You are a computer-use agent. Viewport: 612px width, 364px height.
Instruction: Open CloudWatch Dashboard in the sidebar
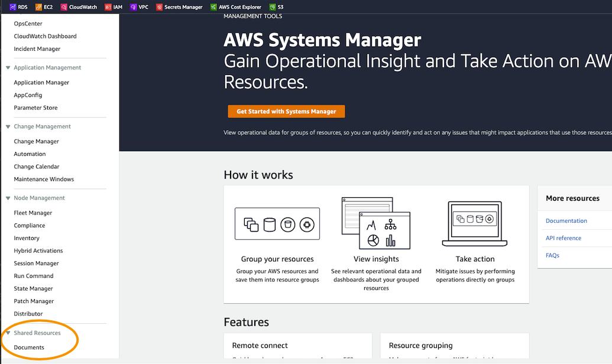pos(46,36)
